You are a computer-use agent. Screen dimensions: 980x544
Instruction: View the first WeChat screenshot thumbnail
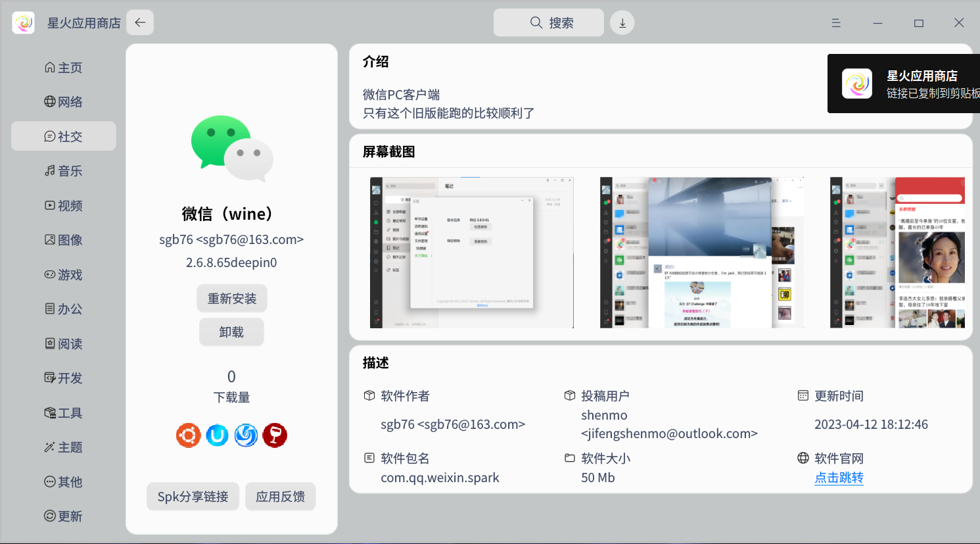(x=471, y=252)
